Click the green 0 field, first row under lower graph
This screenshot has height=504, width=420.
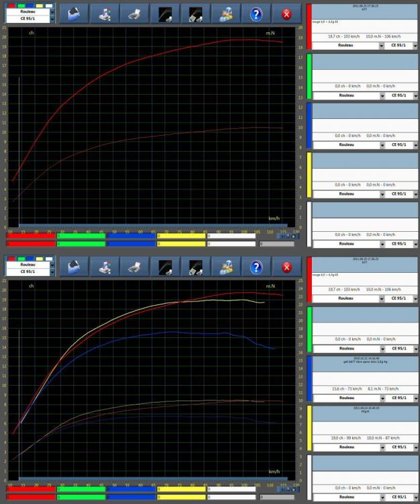click(x=81, y=489)
